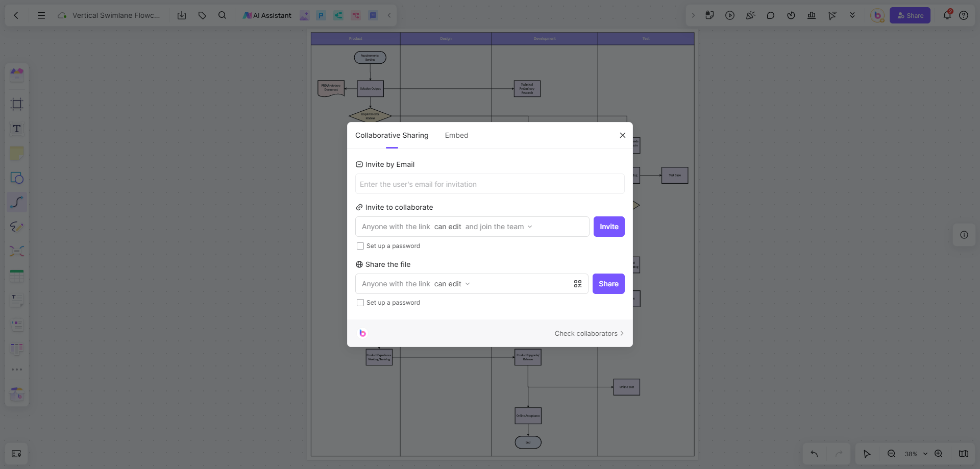
Task: Open the bottom-left outline panel icon
Action: [x=16, y=454]
